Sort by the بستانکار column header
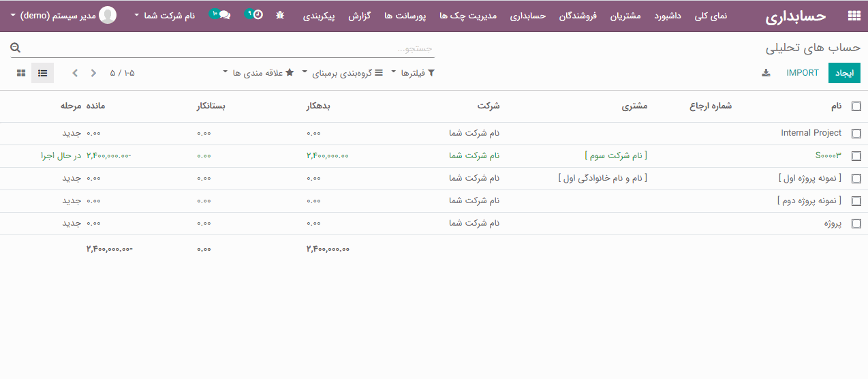 tap(211, 106)
